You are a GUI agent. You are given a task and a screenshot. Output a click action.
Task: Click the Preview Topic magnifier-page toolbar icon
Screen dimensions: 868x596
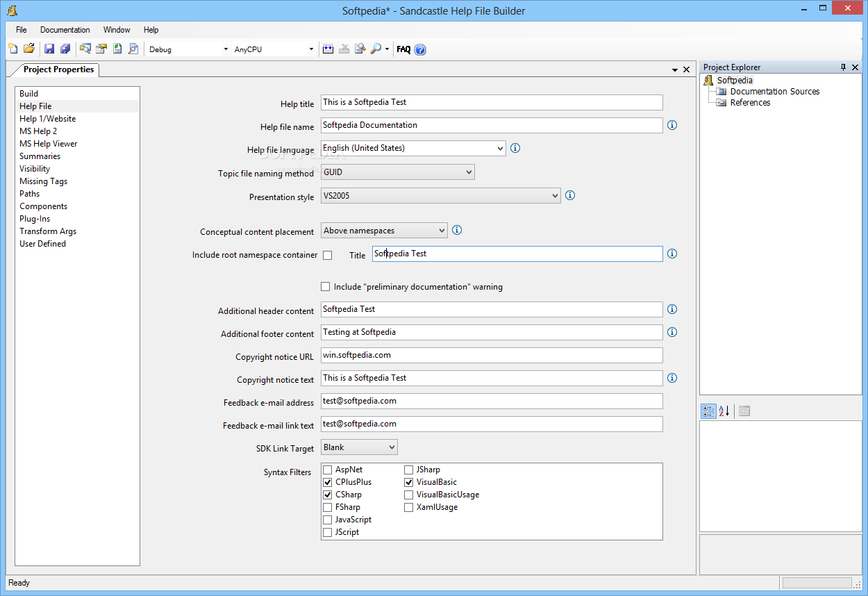coord(133,49)
